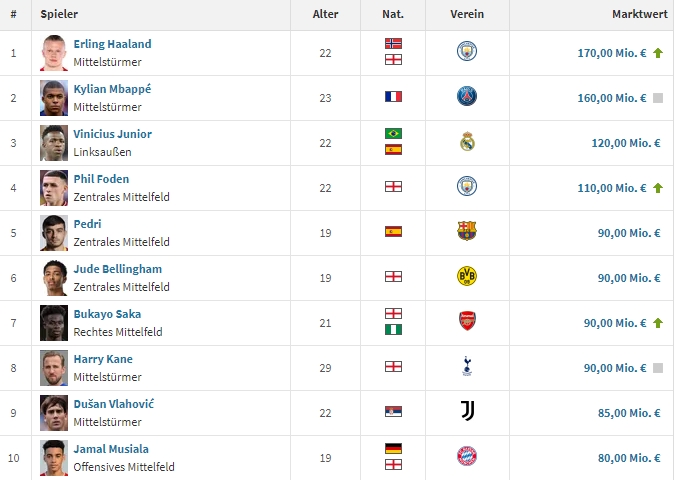Open Erling Haaland's player profile link
The height and width of the screenshot is (480, 674).
click(112, 44)
